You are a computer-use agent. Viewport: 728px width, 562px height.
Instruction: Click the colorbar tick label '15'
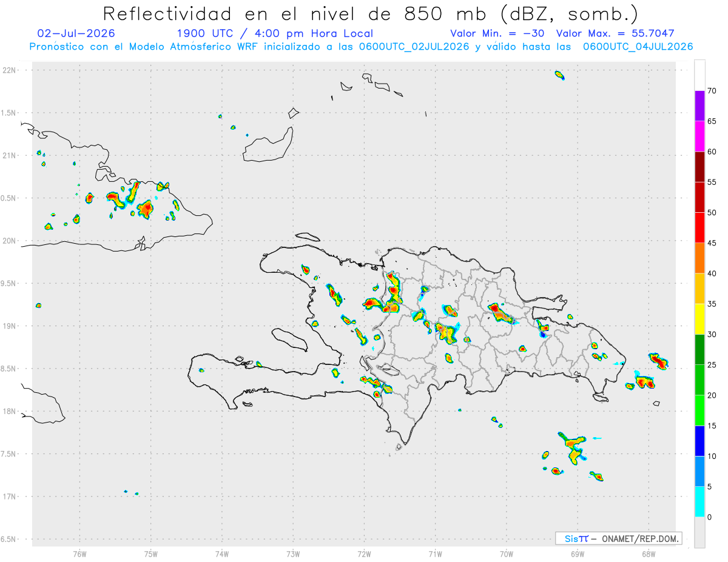(712, 426)
